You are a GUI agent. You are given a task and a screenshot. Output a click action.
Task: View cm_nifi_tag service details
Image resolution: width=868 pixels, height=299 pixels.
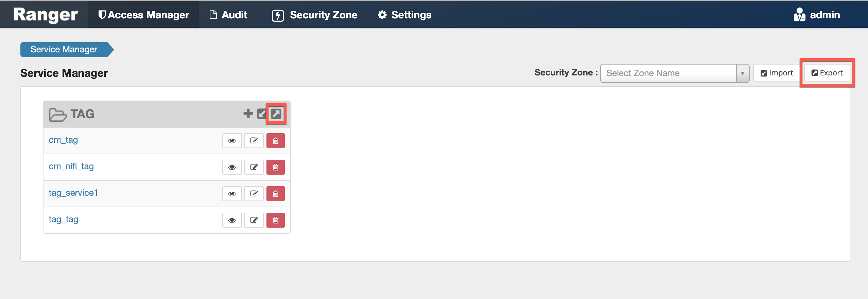(232, 167)
